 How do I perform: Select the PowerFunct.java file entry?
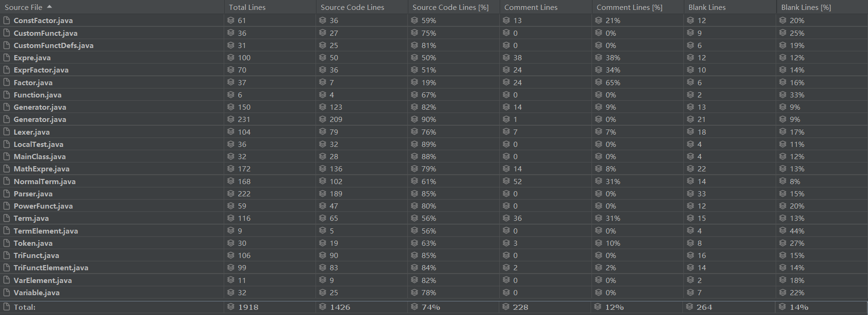pos(43,206)
